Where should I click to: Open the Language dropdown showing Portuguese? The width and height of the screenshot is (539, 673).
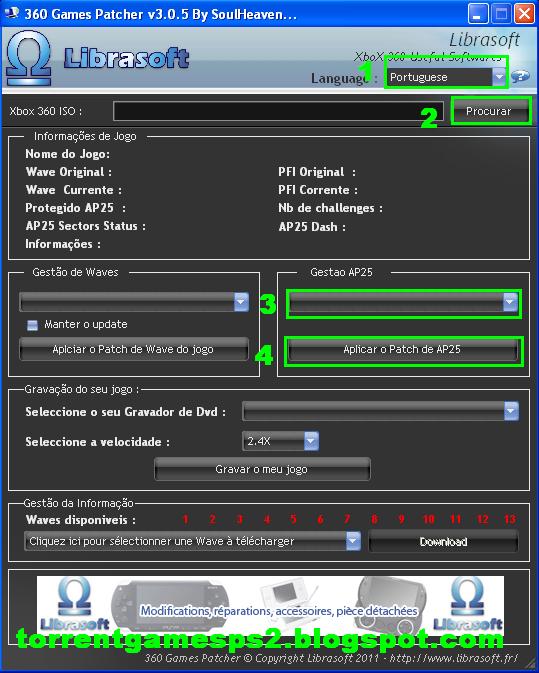446,77
